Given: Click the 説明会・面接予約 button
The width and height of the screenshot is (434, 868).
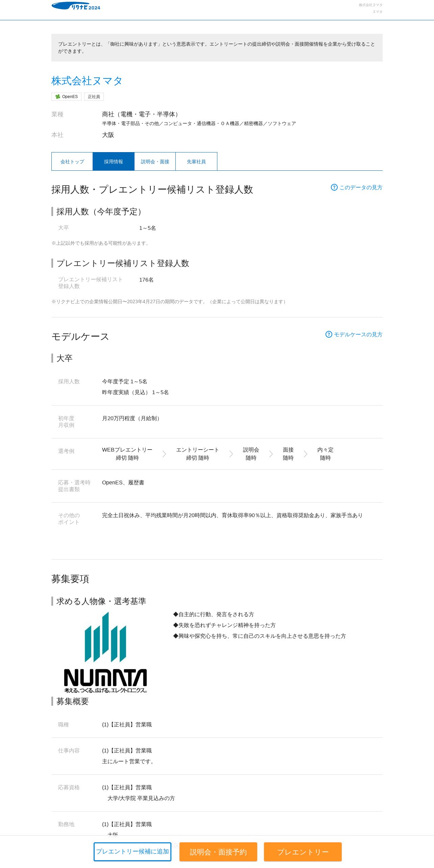Looking at the screenshot, I should click(218, 852).
